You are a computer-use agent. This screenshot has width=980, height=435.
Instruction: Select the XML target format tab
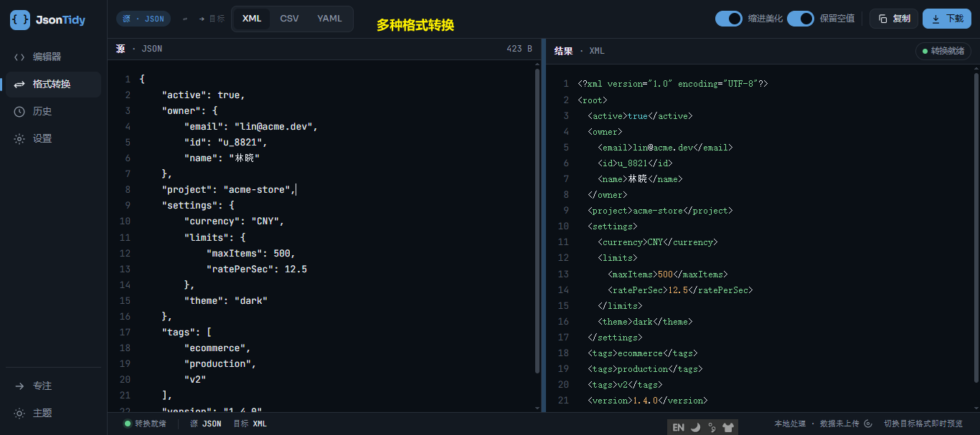[252, 19]
